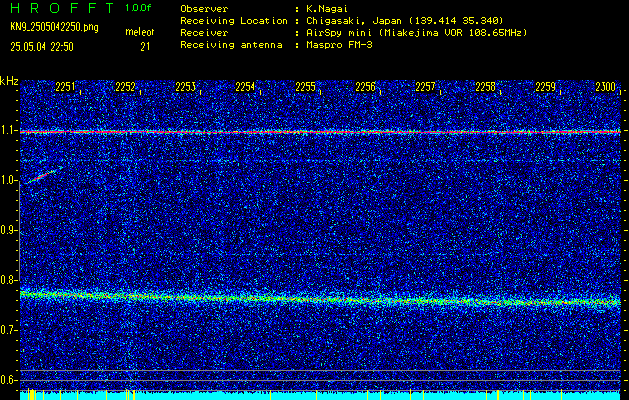Click the 2255 time marker
Image resolution: width=629 pixels, height=400 pixels.
coord(305,87)
